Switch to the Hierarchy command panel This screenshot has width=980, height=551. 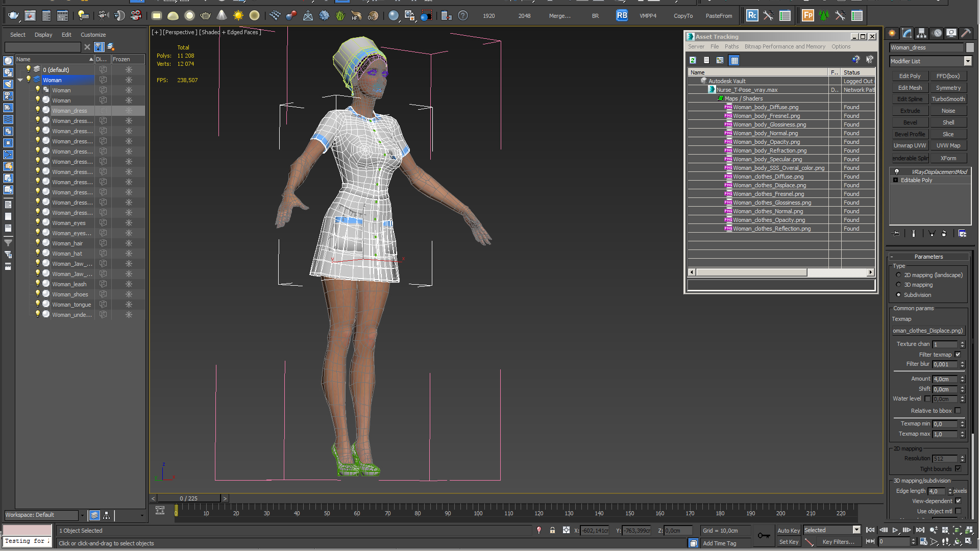click(x=922, y=33)
